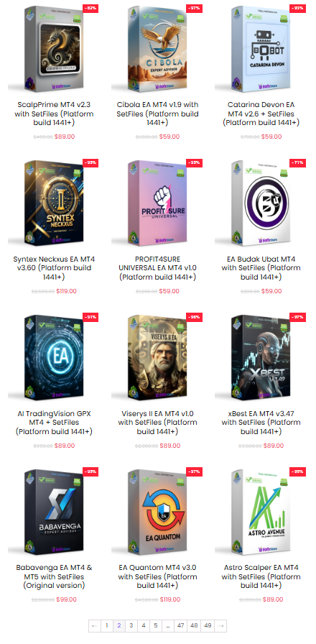Open the Profit4Sure Universal fist box image

tap(157, 203)
